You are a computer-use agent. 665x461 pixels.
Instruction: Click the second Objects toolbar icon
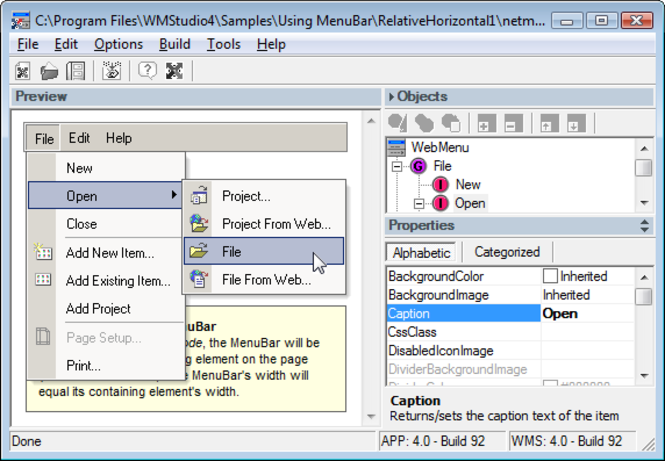[x=424, y=123]
